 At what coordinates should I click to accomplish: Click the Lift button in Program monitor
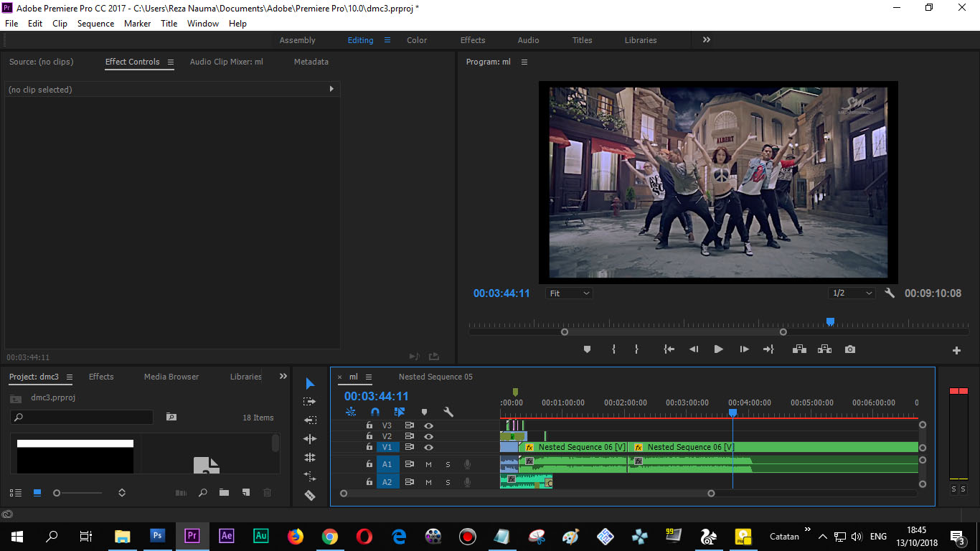799,349
